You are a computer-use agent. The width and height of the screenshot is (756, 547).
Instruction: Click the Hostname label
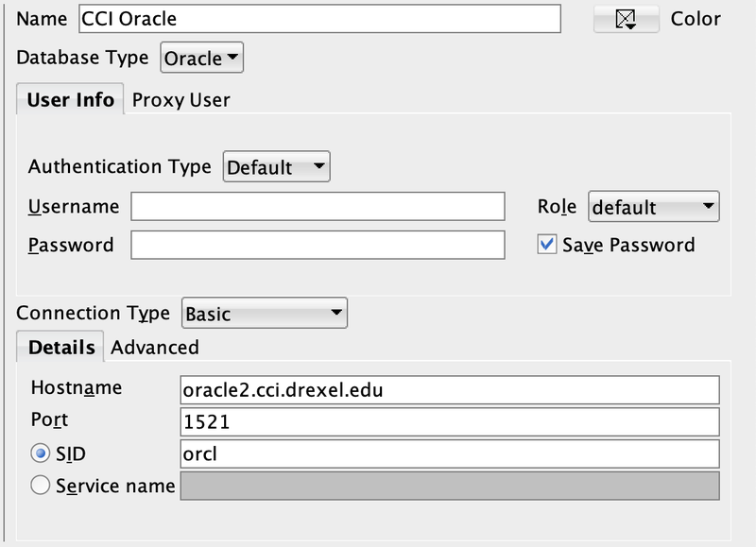pyautogui.click(x=77, y=387)
